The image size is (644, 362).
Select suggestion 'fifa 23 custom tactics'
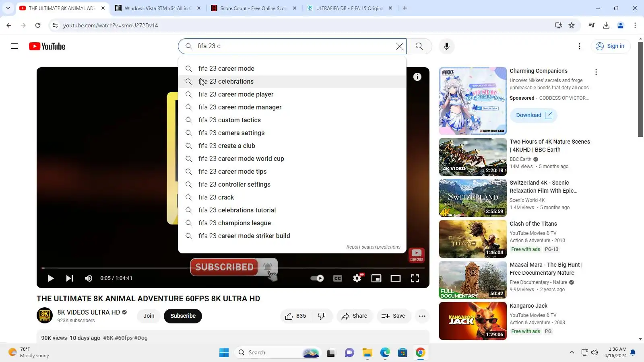[292, 120]
